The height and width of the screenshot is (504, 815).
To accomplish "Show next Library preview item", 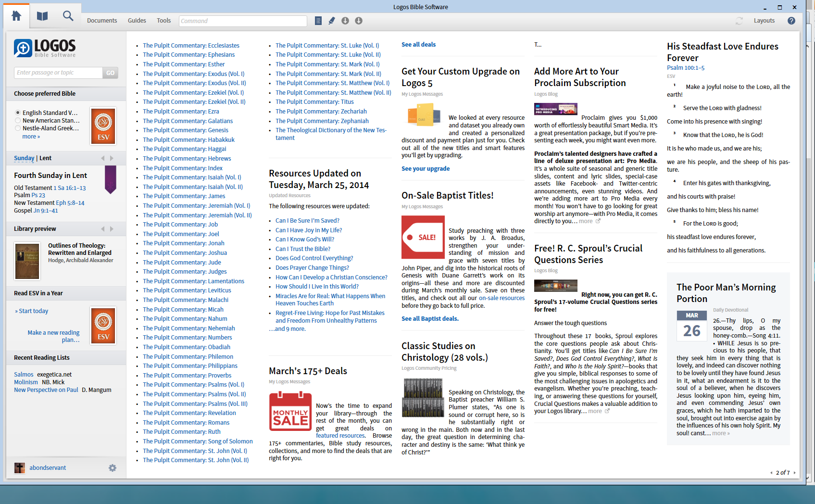I will coord(112,229).
